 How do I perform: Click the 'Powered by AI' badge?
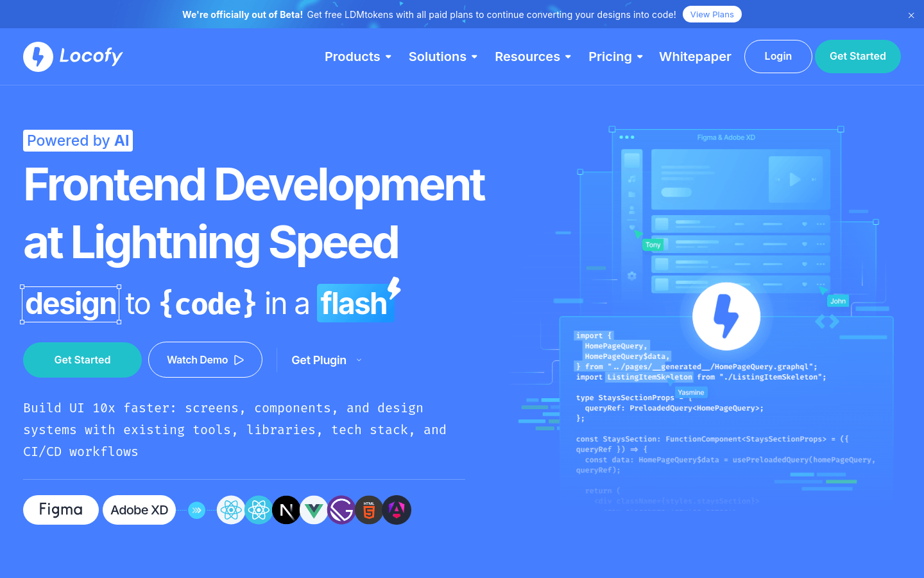click(78, 141)
